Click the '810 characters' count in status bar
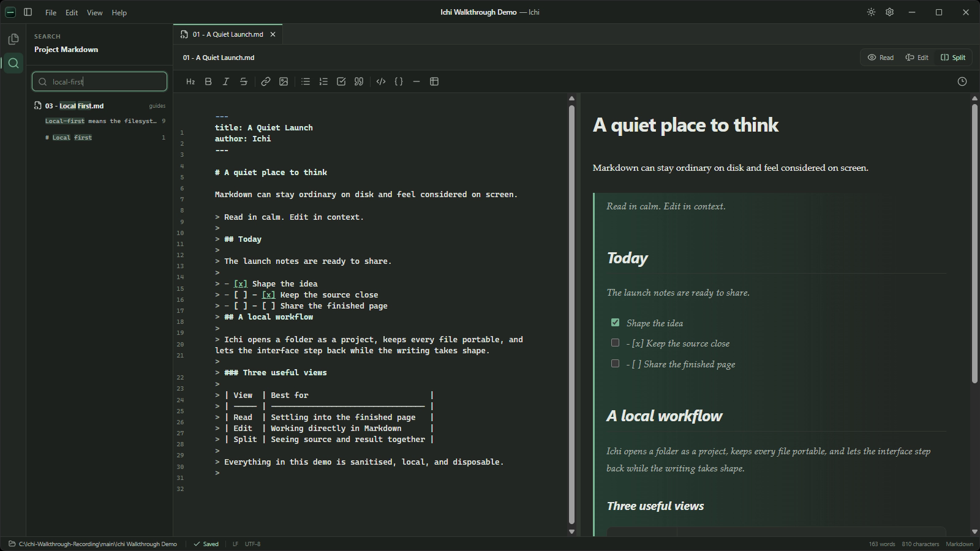The height and width of the screenshot is (551, 980). coord(920,544)
